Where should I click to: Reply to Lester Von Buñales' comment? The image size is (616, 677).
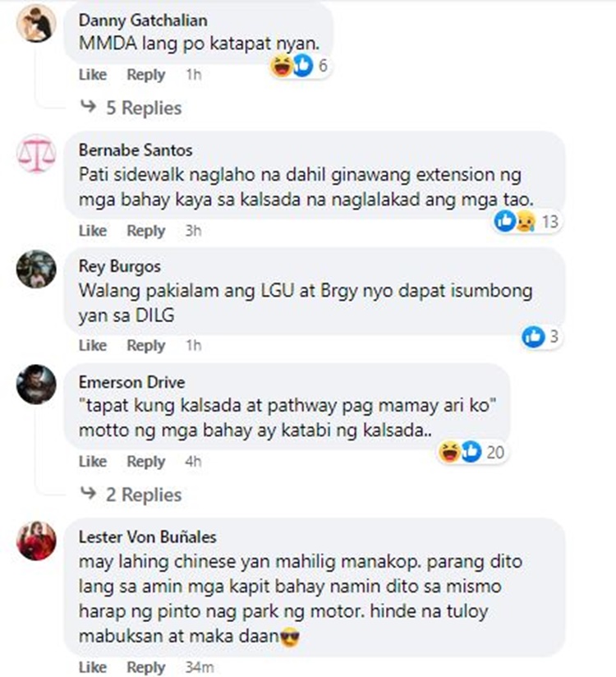[x=146, y=667]
